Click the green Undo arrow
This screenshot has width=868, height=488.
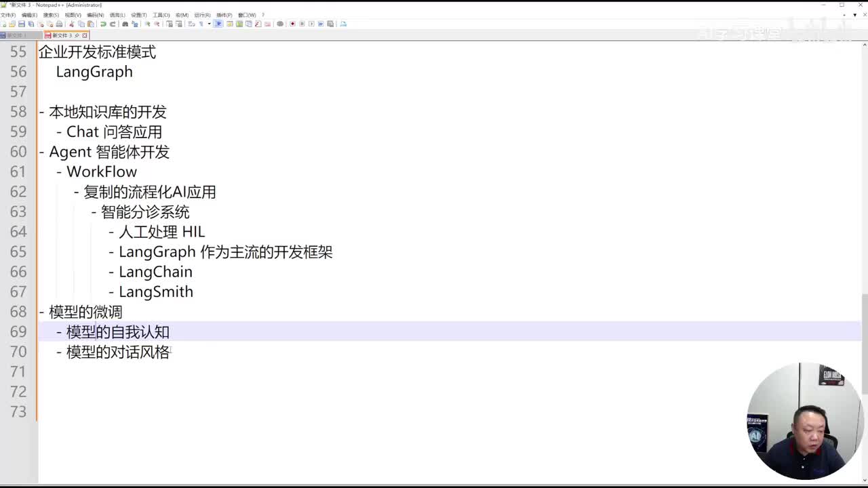pos(103,24)
